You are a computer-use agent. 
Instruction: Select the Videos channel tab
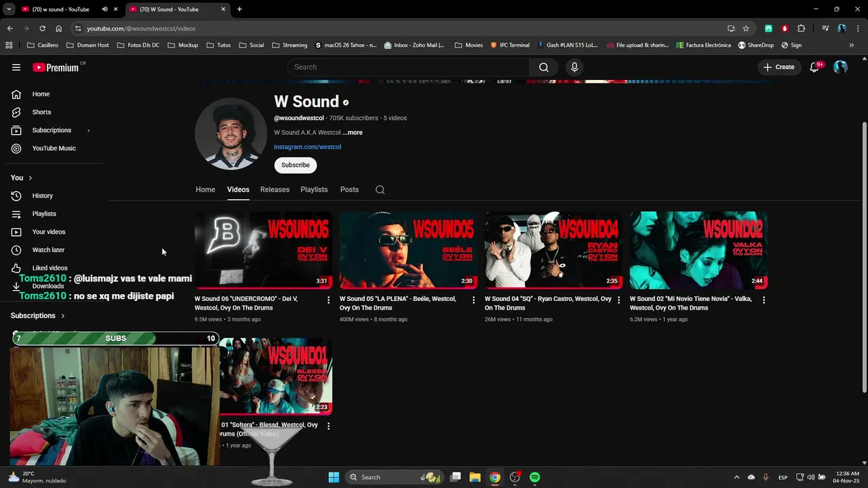tap(238, 190)
